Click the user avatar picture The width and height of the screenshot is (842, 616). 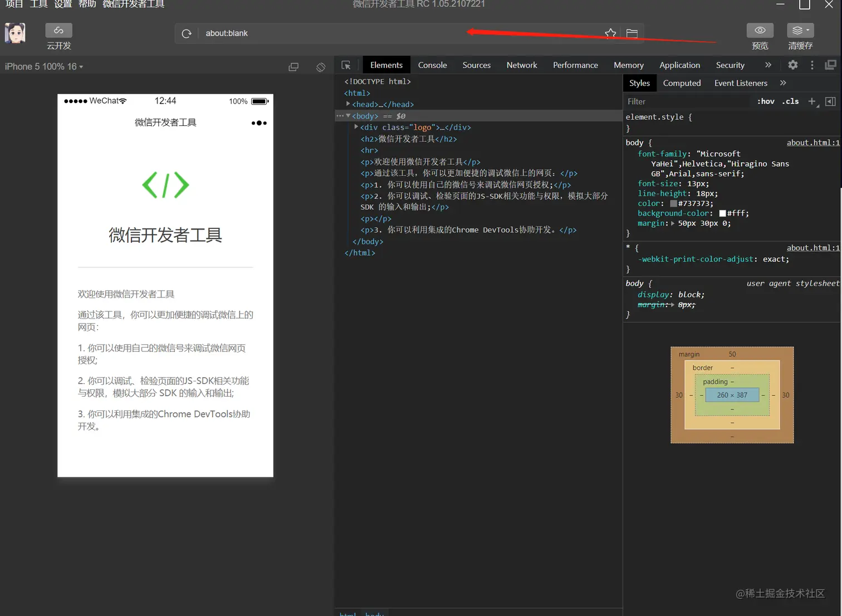[x=15, y=33]
